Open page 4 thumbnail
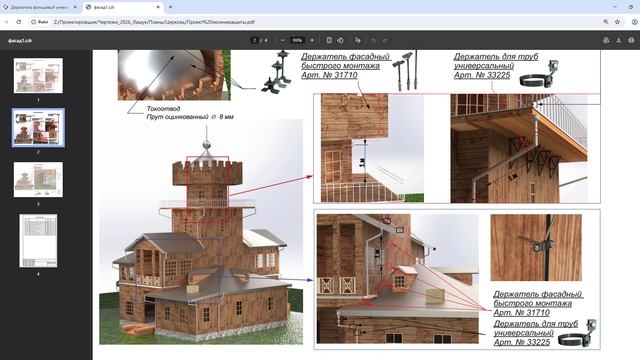The width and height of the screenshot is (640, 360). click(38, 241)
